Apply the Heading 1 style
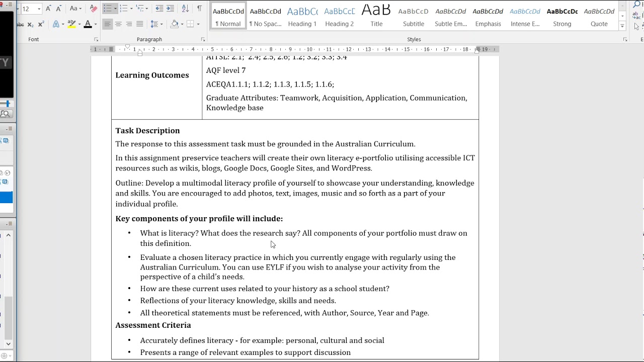644x362 pixels. click(302, 17)
